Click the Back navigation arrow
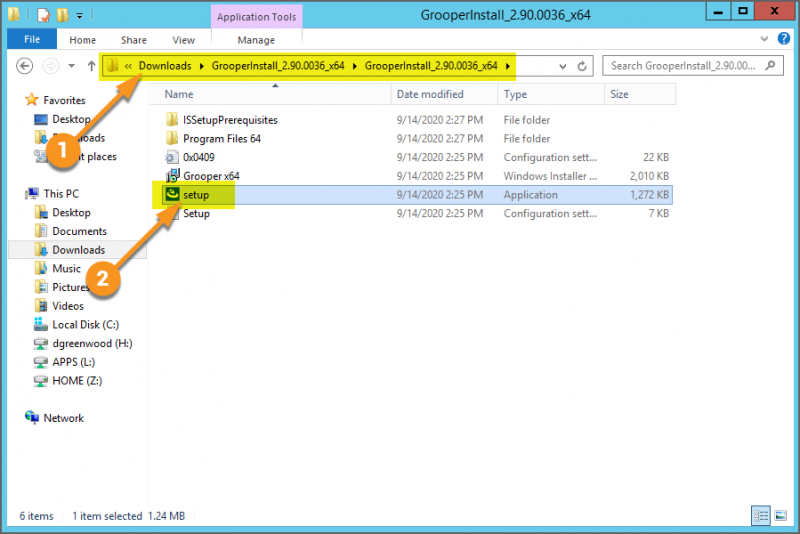The height and width of the screenshot is (534, 800). point(24,66)
